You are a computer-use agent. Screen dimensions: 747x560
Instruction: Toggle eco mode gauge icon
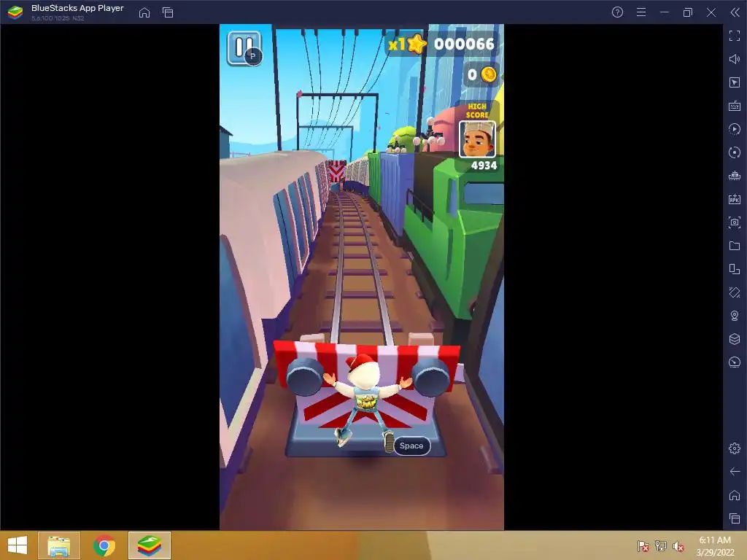click(x=735, y=362)
